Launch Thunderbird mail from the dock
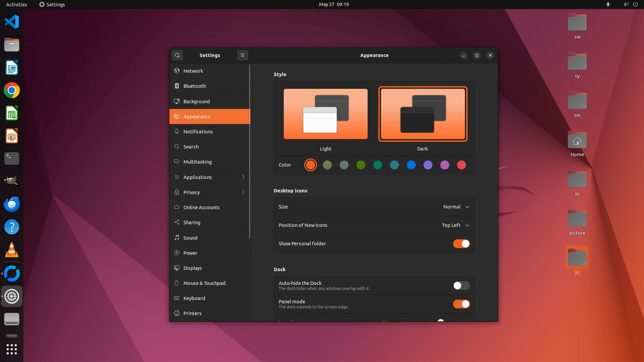The width and height of the screenshot is (644, 362). 12,204
